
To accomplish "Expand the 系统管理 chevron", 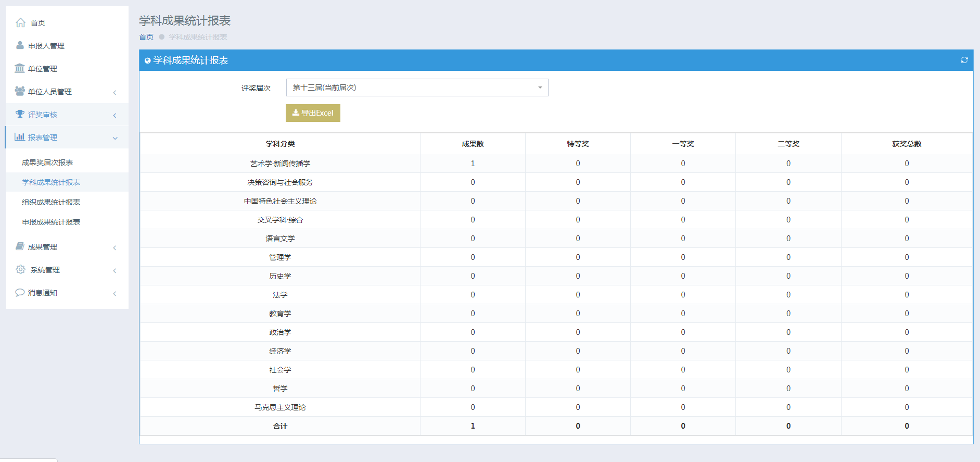I will click(114, 270).
